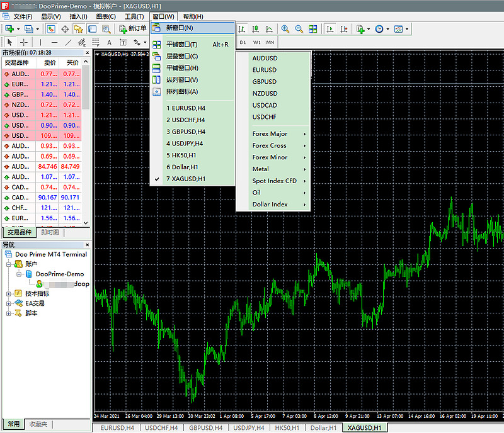The height and width of the screenshot is (433, 504).
Task: Click the new chart icon in toolbar
Action: (x=9, y=29)
